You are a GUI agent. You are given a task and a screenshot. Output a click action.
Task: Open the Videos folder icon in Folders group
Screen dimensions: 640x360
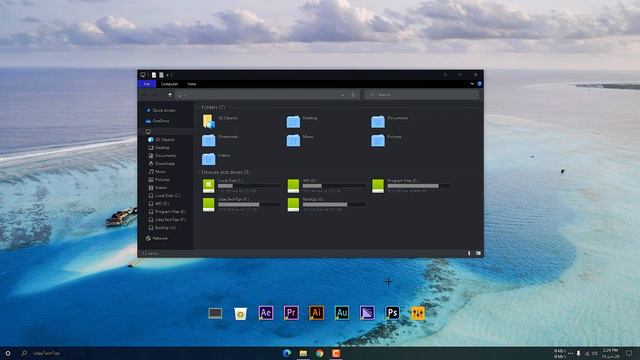209,159
